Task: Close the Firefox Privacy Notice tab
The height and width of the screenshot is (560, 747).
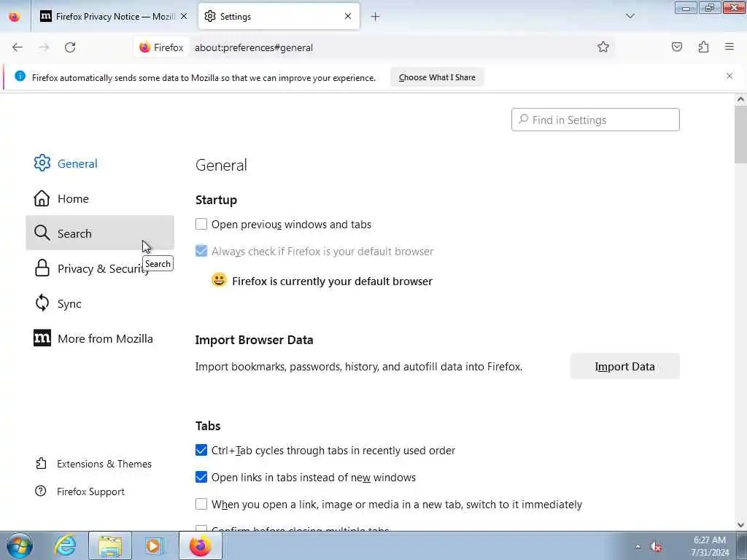Action: click(x=184, y=16)
